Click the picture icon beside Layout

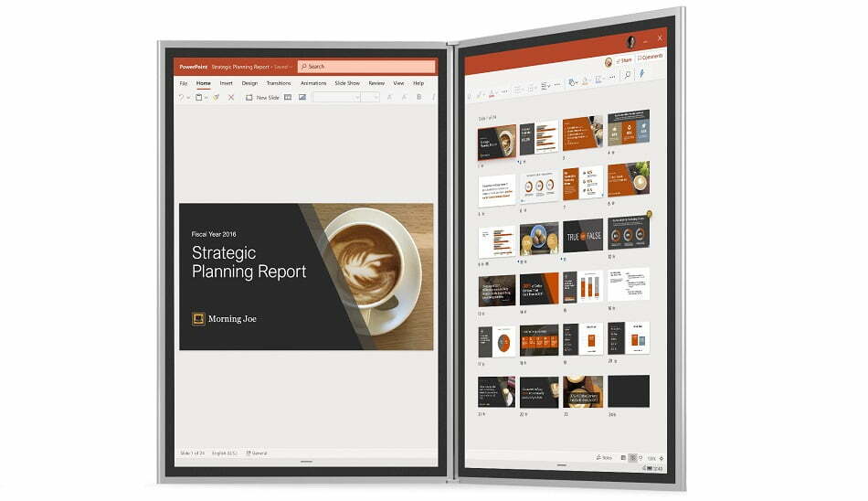302,97
